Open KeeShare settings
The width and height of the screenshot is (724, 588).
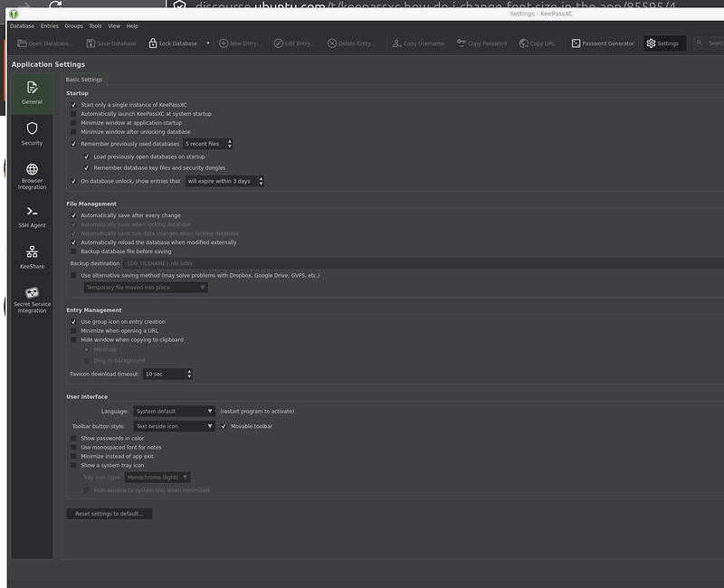(32, 258)
